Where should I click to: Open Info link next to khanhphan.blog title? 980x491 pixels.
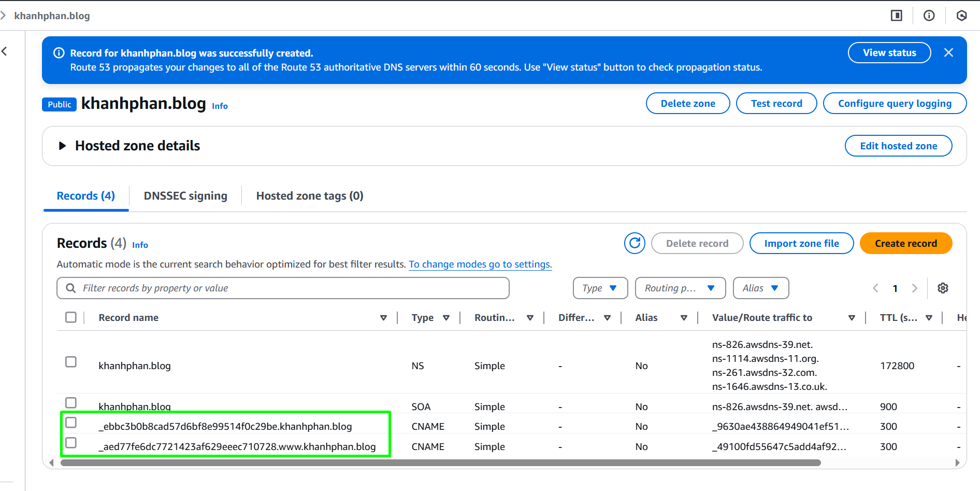coord(220,106)
